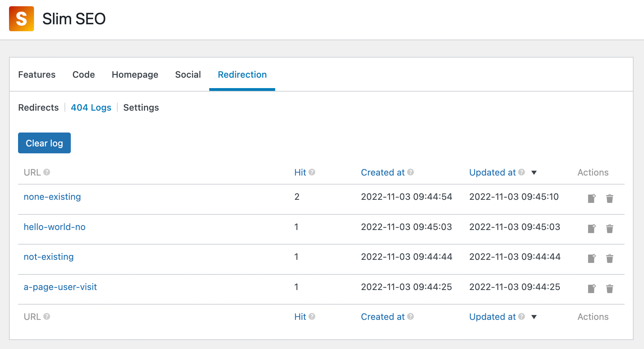Create redirect for not-existing row
The image size is (644, 349).
pyautogui.click(x=592, y=258)
